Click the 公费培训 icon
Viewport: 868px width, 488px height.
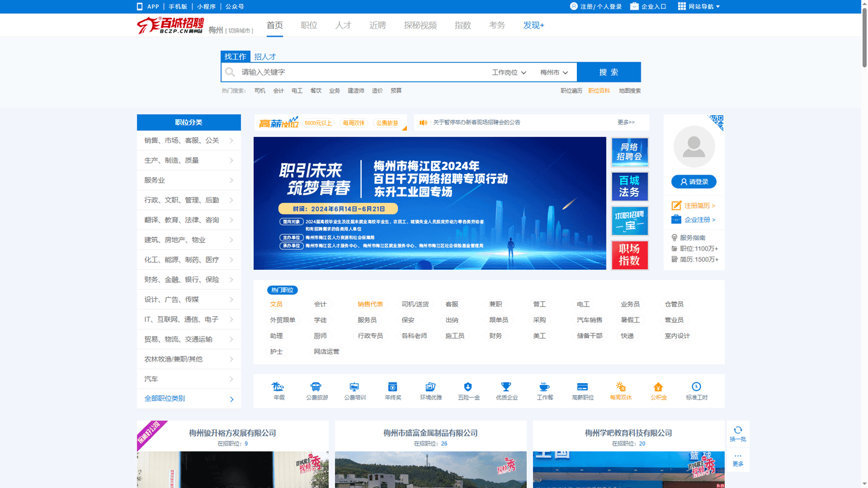(x=354, y=387)
